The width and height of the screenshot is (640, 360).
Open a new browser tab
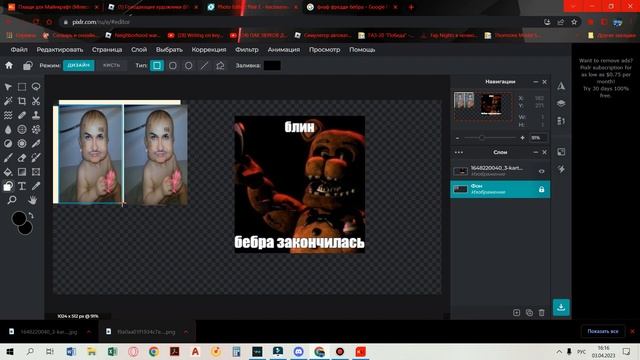click(x=411, y=7)
